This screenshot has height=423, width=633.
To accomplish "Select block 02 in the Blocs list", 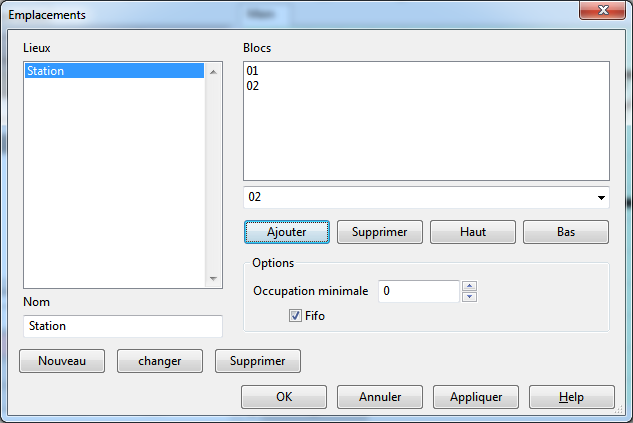I will pos(253,86).
